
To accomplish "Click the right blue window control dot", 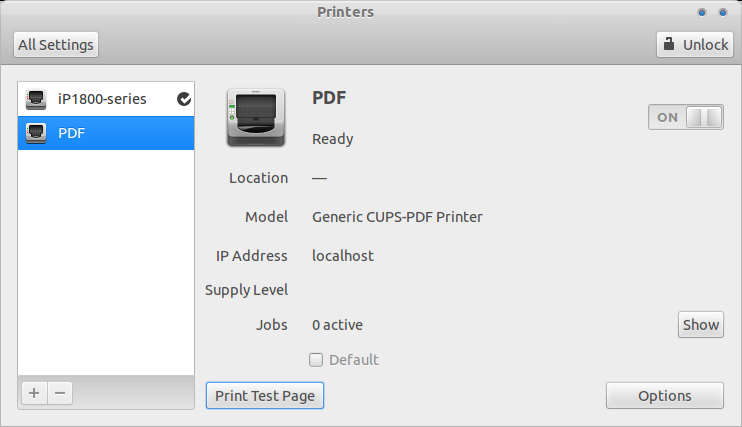I will [723, 12].
